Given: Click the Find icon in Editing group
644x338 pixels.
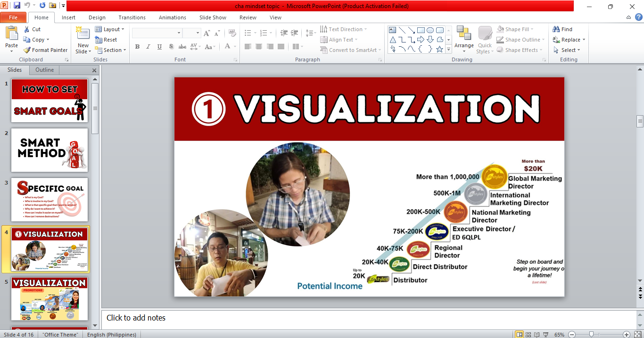Looking at the screenshot, I should [x=562, y=29].
